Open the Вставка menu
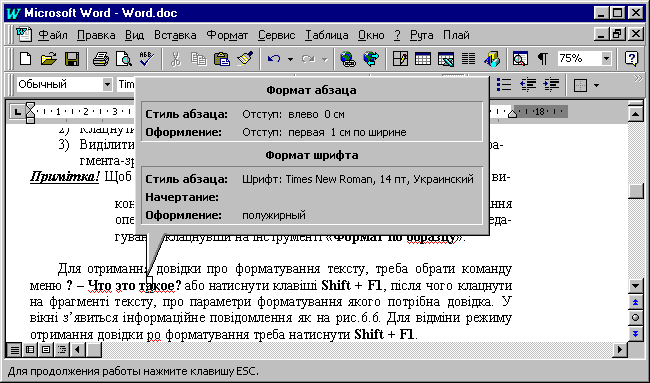This screenshot has height=383, width=650. (175, 35)
